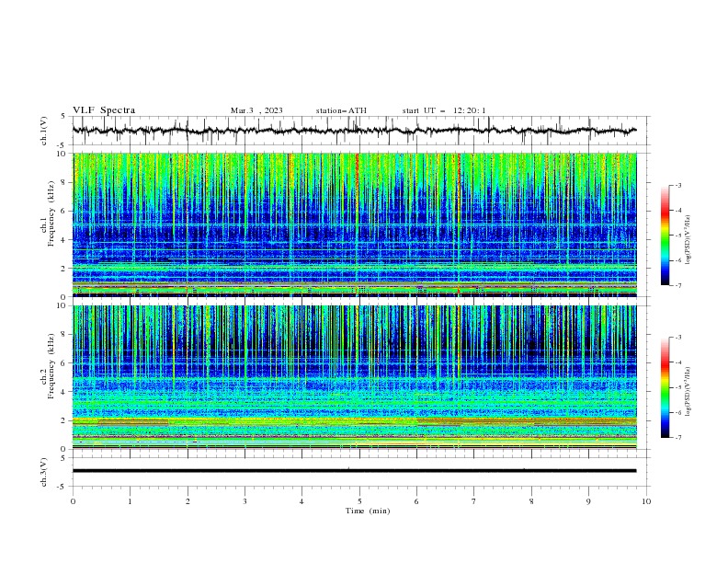Click time axis tick label "3"
Image resolution: width=728 pixels, height=563 pixels.
[245, 501]
